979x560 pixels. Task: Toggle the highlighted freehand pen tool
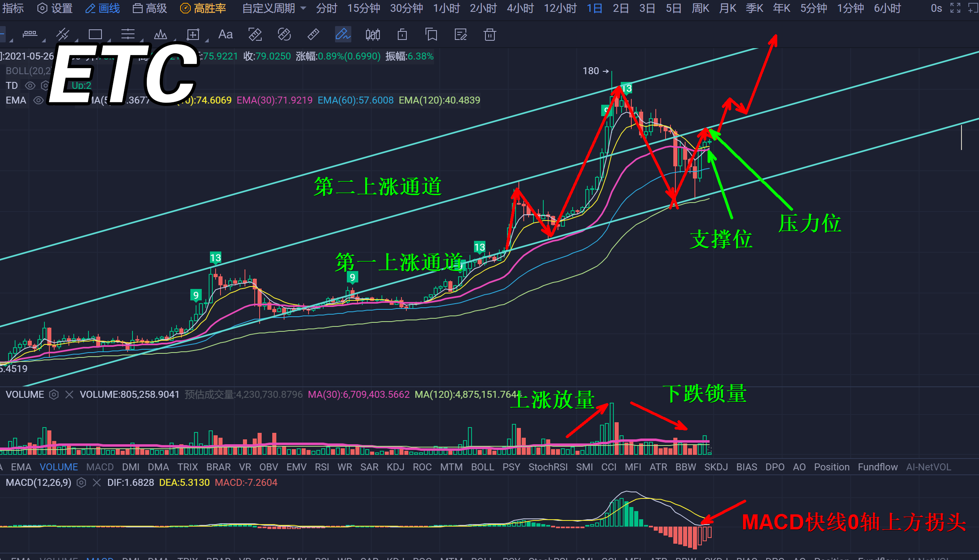343,34
